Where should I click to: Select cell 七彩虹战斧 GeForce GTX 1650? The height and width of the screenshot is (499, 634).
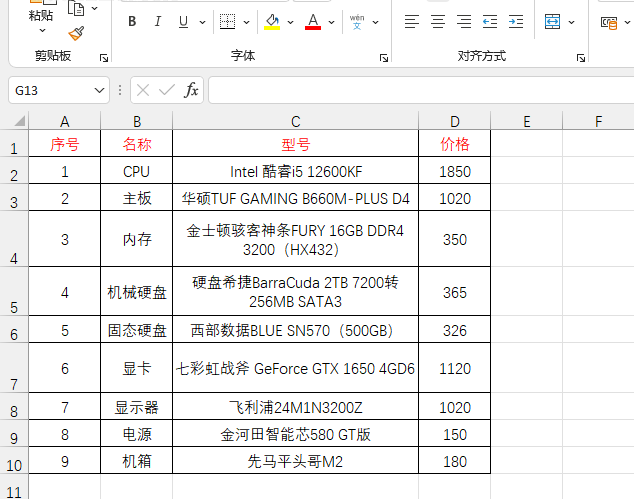coord(296,368)
